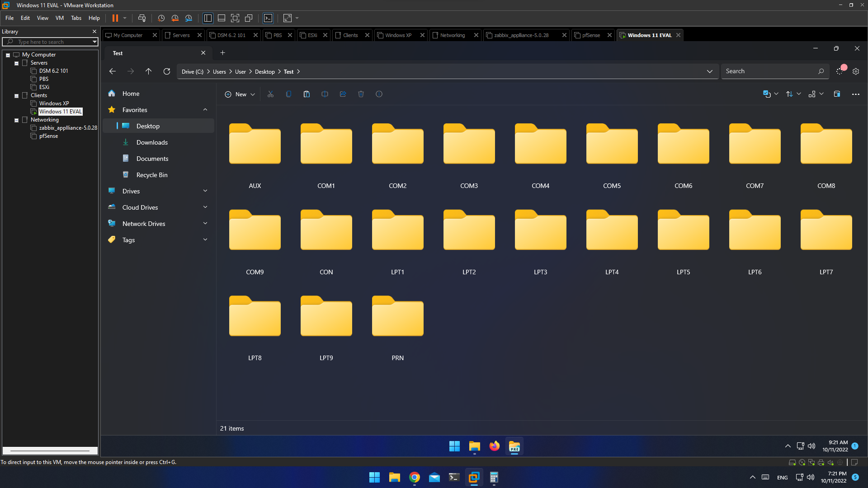Toggle the Explorer details pane
Screen dimensions: 868x488
836,94
